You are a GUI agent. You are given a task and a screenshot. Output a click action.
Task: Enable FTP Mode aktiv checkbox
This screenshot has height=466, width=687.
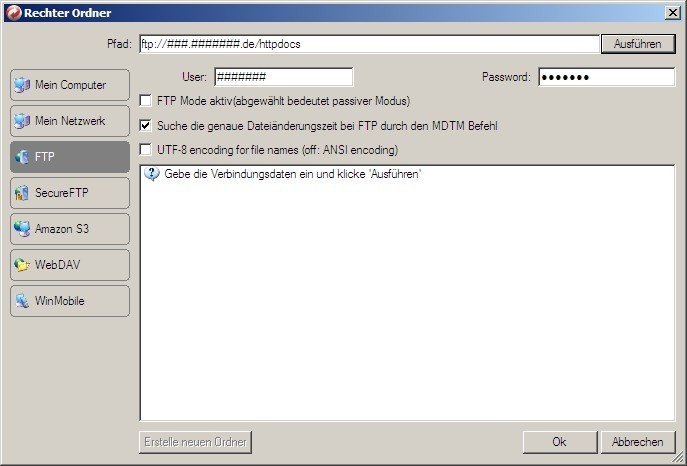(x=145, y=101)
